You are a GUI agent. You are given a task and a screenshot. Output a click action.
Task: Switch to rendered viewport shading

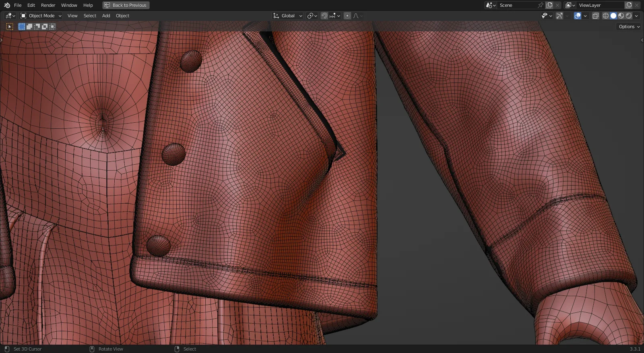coord(629,16)
